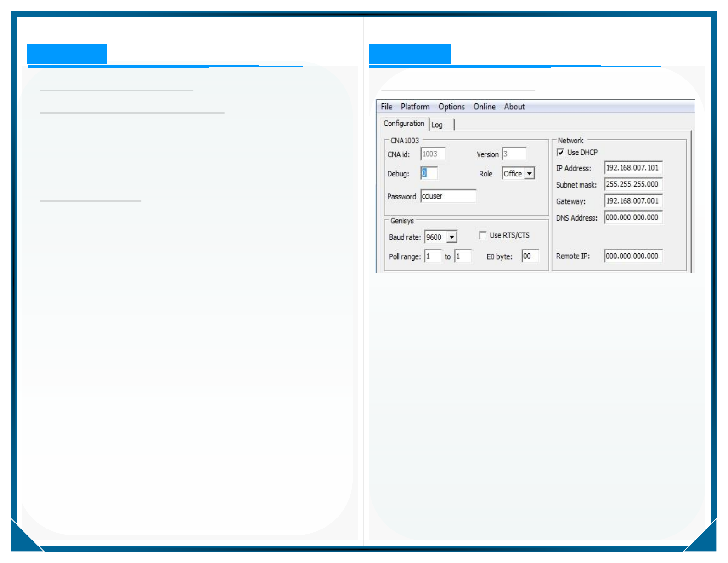Click the Baud rate label
Viewport: 728px width, 563px height.
pos(405,238)
